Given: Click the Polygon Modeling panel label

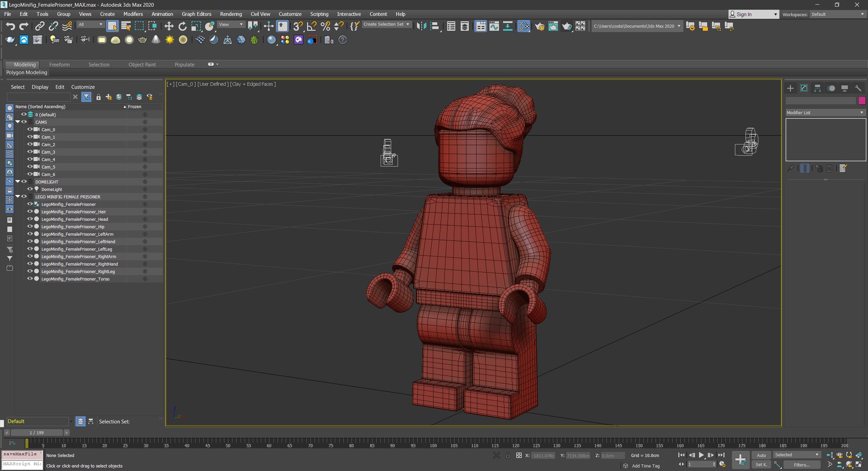Looking at the screenshot, I should (27, 72).
